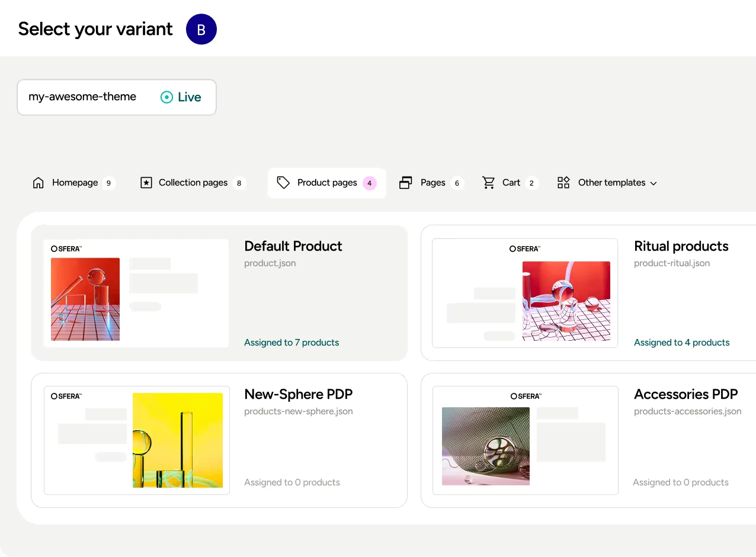756x557 pixels.
Task: Click Assigned to 0 products under New-Sphere PDP
Action: pos(292,482)
